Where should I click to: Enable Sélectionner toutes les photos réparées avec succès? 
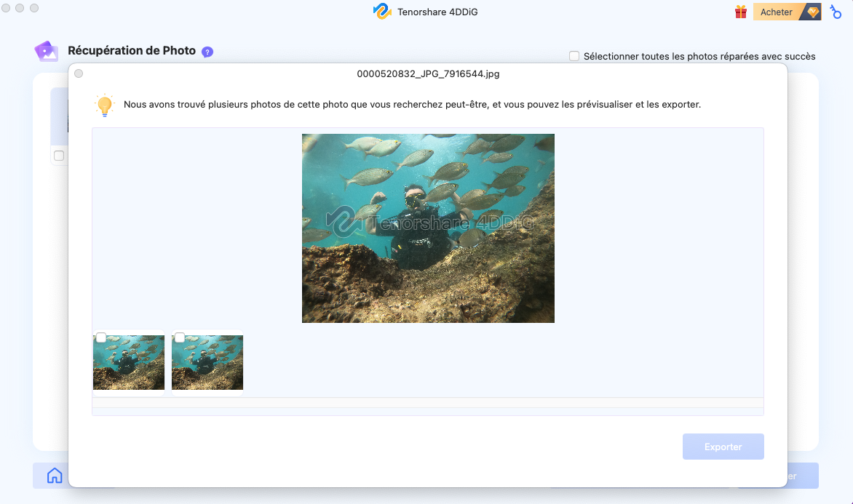(574, 56)
